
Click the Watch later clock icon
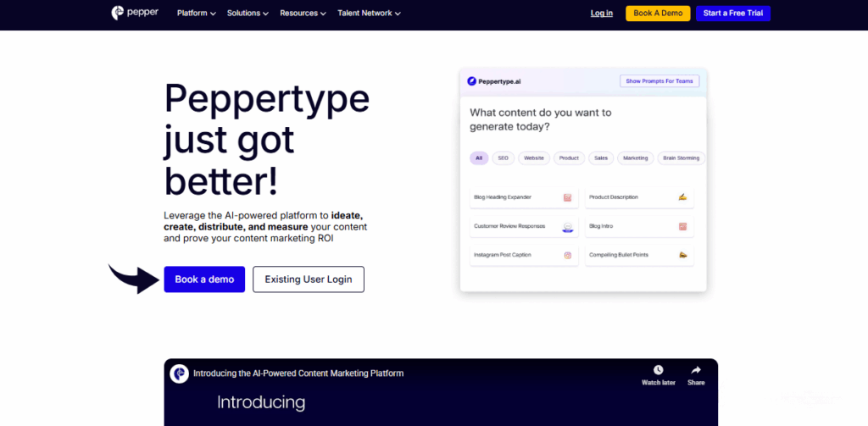pyautogui.click(x=658, y=370)
